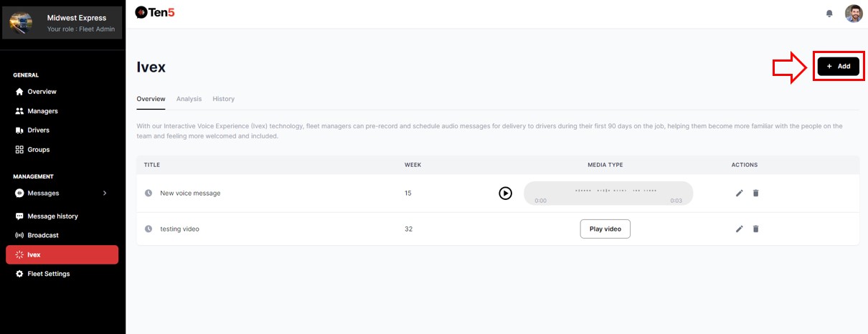
Task: Delete the testing video entry
Action: (x=755, y=229)
